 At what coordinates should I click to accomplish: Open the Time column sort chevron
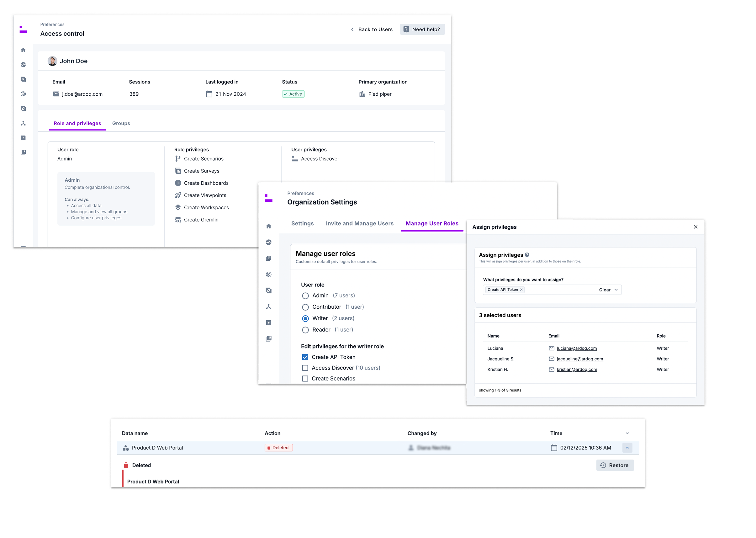click(627, 433)
